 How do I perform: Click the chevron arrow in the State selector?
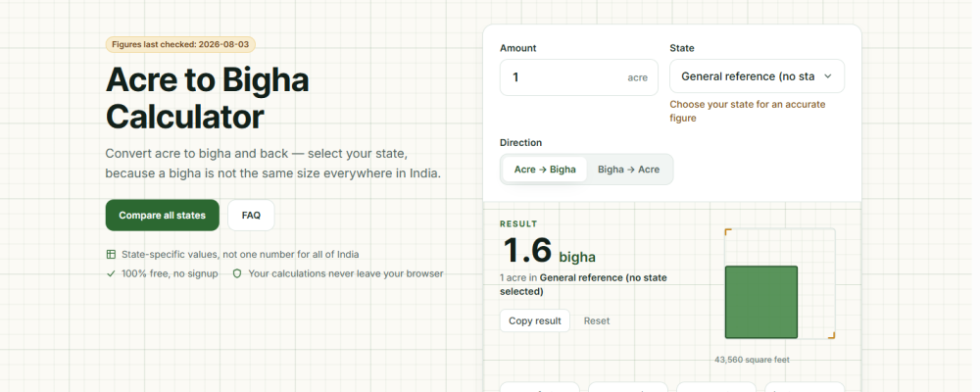pyautogui.click(x=828, y=76)
